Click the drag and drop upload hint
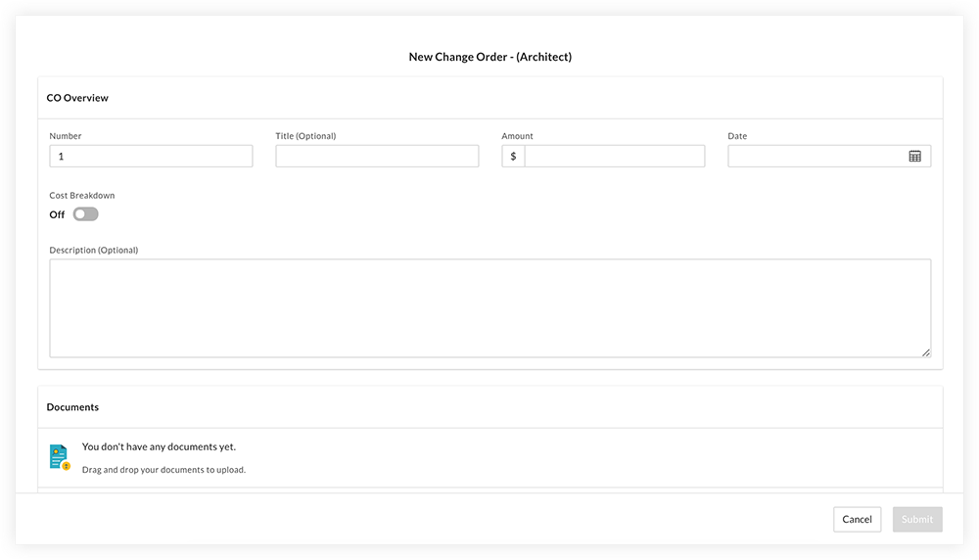 point(163,470)
